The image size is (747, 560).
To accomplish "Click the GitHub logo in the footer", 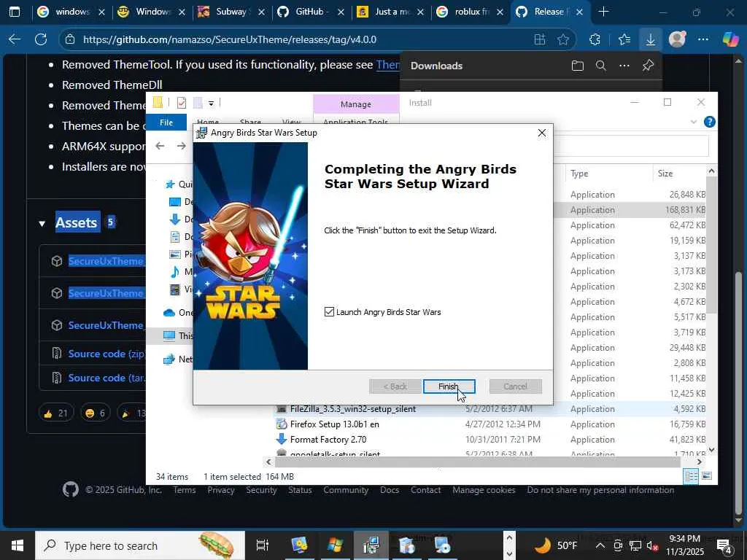I will click(x=71, y=489).
